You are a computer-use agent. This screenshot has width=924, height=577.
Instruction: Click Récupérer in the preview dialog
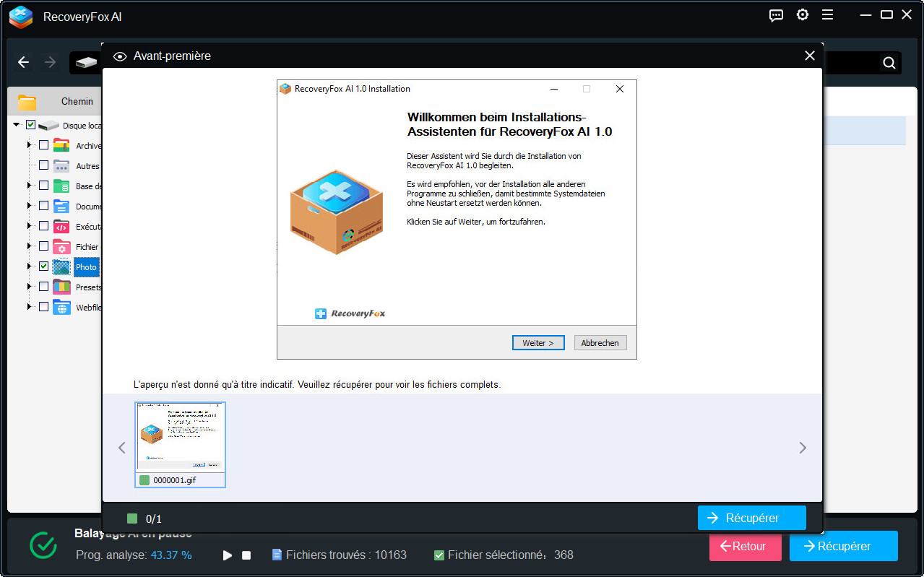coord(751,518)
